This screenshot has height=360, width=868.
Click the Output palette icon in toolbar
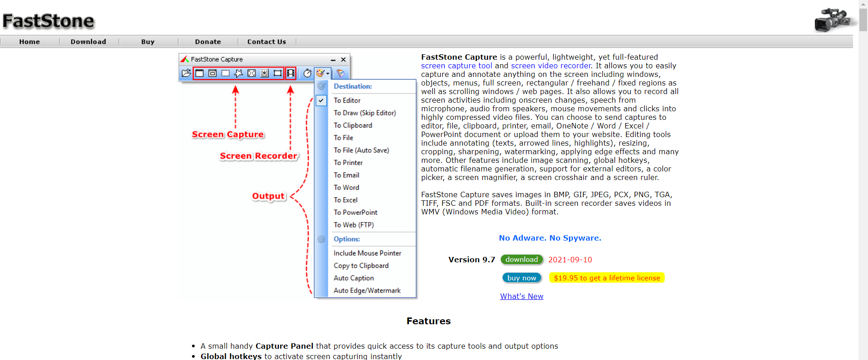tap(321, 73)
